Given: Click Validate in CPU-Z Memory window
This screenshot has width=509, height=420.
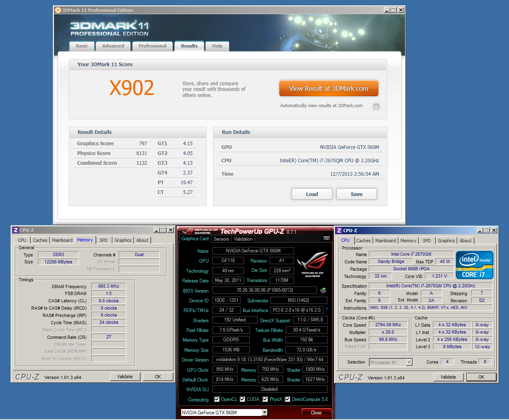Looking at the screenshot, I should pos(125,377).
